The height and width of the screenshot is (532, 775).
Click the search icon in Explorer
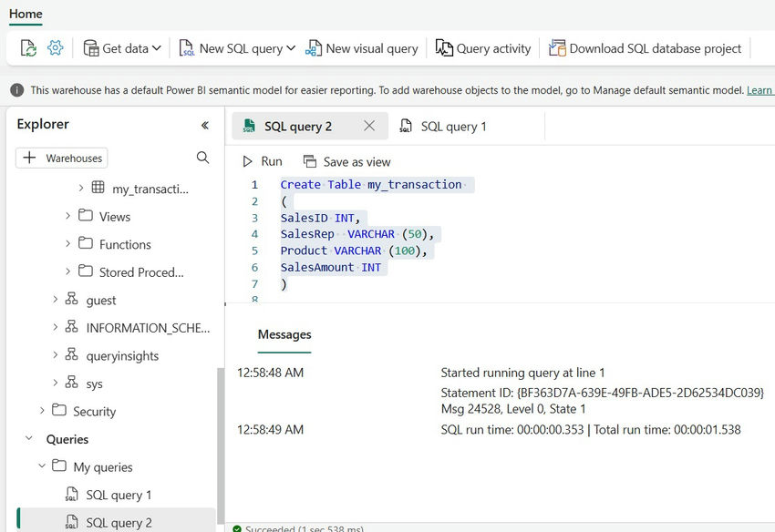tap(202, 158)
